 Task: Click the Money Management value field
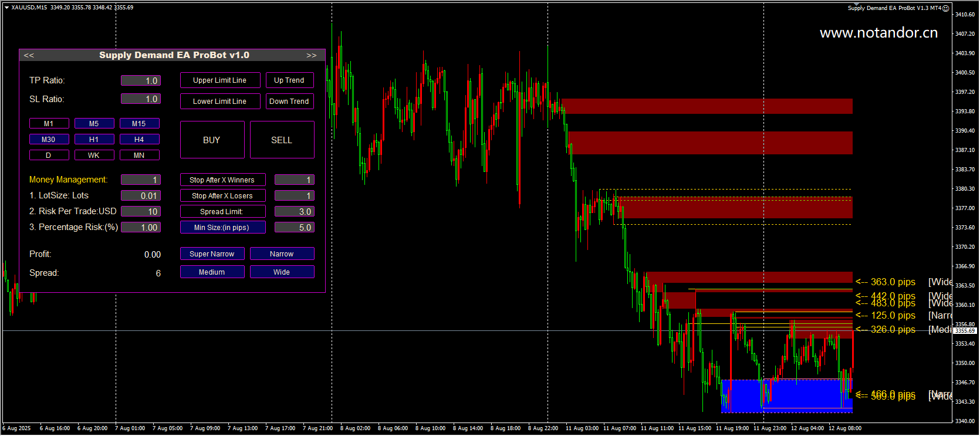141,180
